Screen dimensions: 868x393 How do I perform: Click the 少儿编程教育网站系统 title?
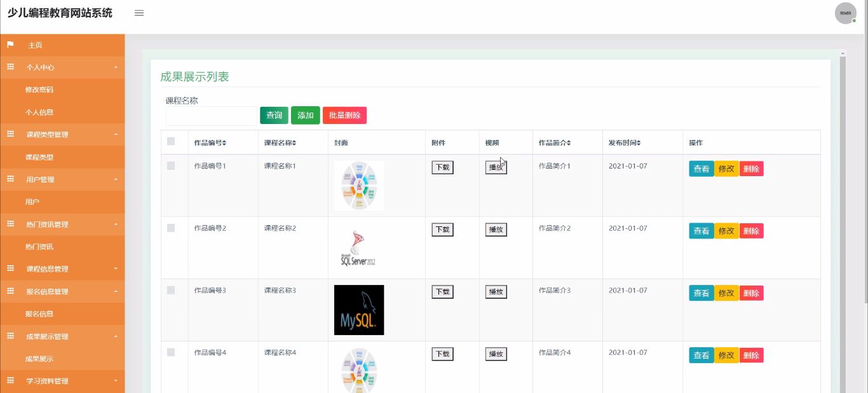click(60, 13)
